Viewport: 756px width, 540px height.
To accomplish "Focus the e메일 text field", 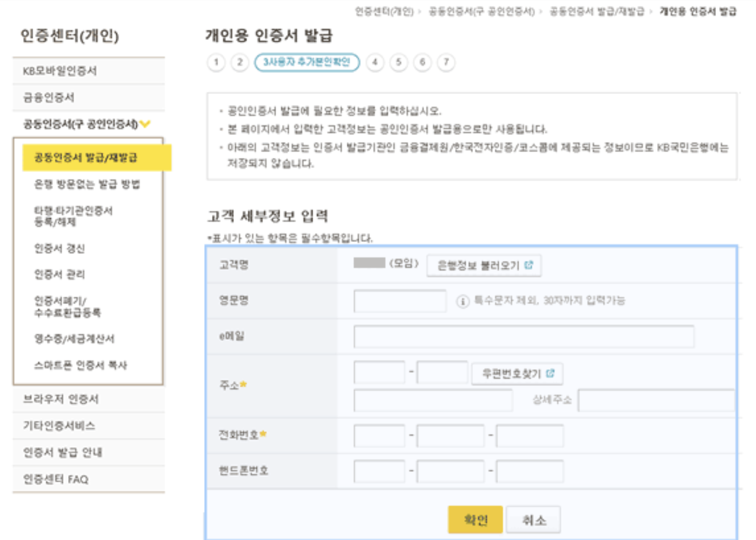I will point(523,337).
